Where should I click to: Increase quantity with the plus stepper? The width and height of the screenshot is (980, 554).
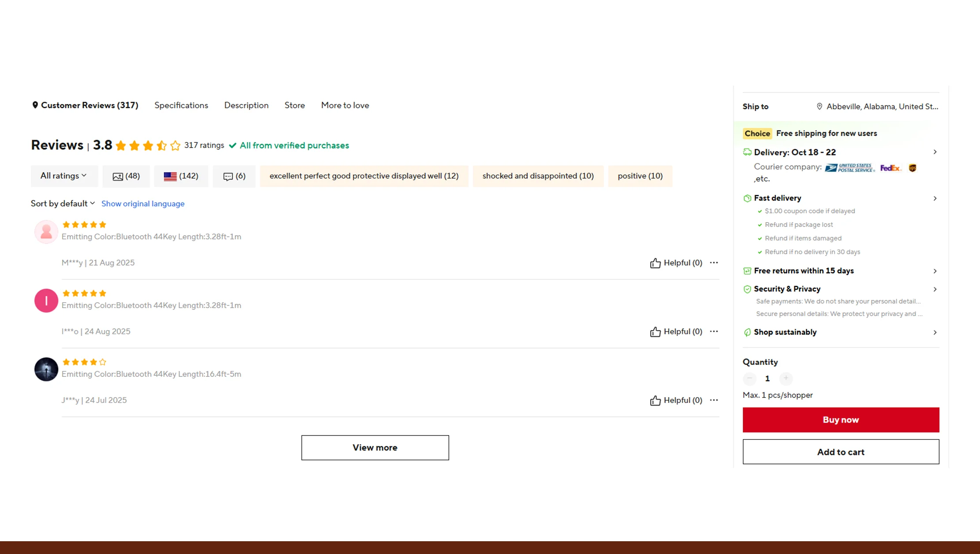point(786,379)
